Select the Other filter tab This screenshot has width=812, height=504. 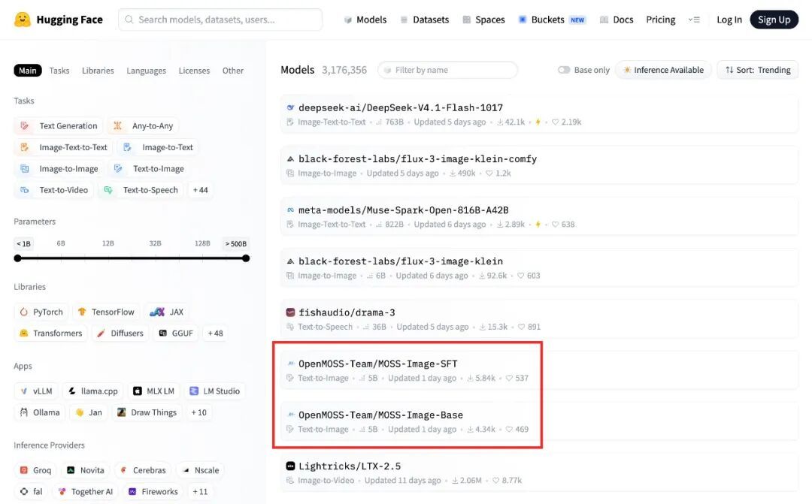tap(233, 71)
